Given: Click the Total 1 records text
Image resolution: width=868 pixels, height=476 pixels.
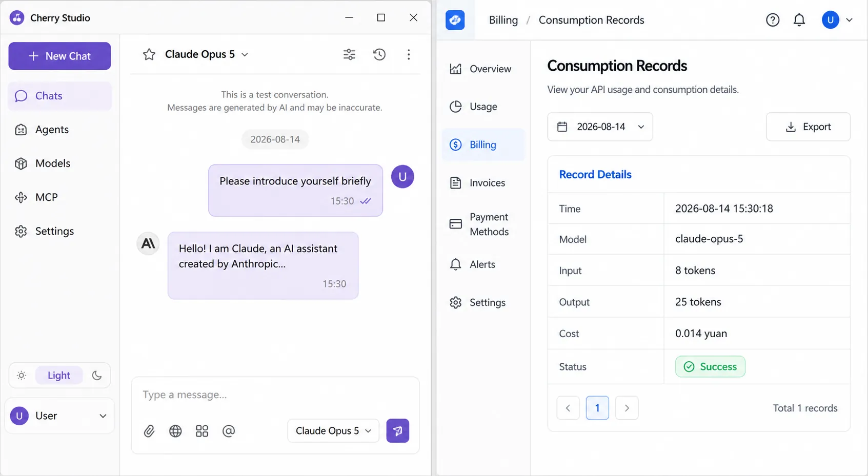Looking at the screenshot, I should click(805, 408).
